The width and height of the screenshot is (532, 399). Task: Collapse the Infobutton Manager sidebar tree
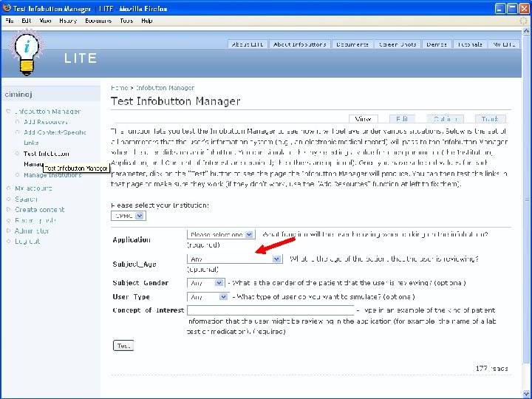[8, 112]
